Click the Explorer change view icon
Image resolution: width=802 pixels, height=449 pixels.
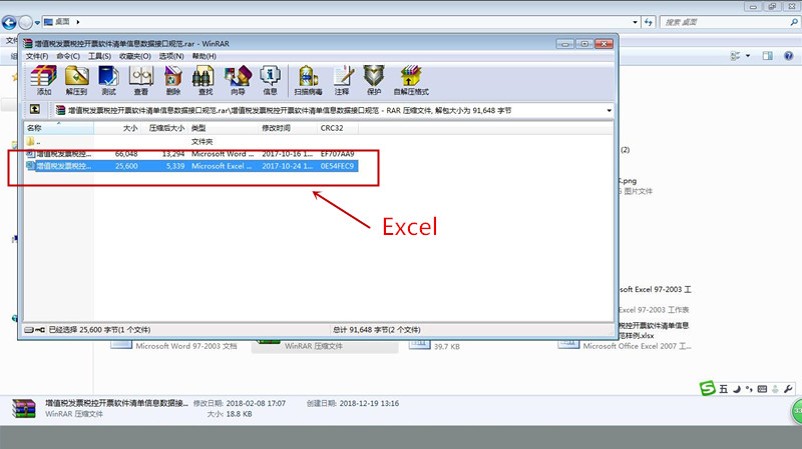click(x=736, y=56)
